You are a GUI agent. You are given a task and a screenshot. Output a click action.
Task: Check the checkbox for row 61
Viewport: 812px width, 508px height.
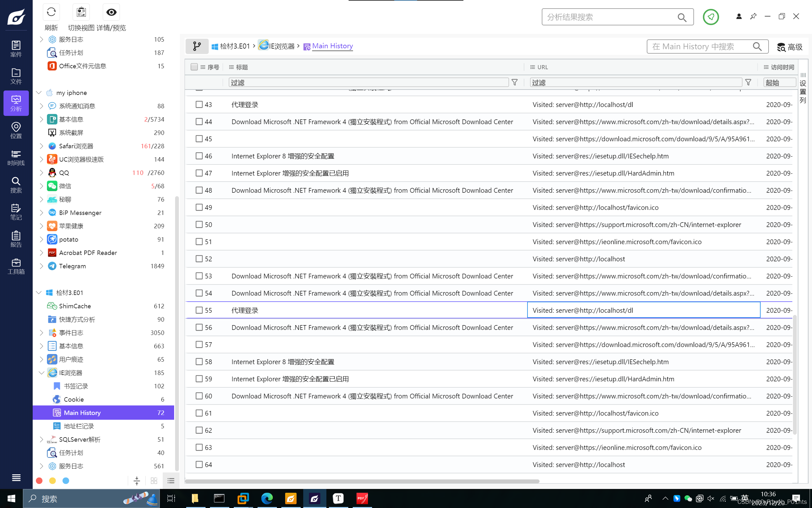199,413
